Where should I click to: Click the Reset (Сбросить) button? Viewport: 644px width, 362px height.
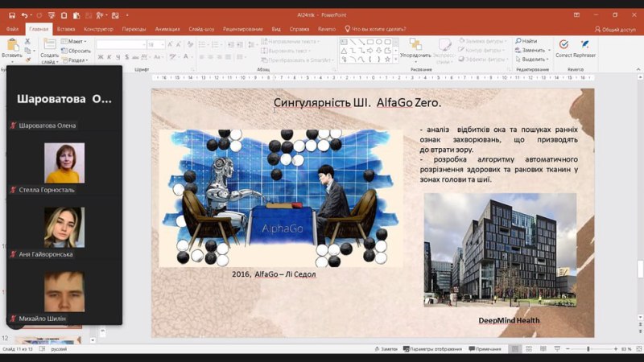pyautogui.click(x=76, y=51)
